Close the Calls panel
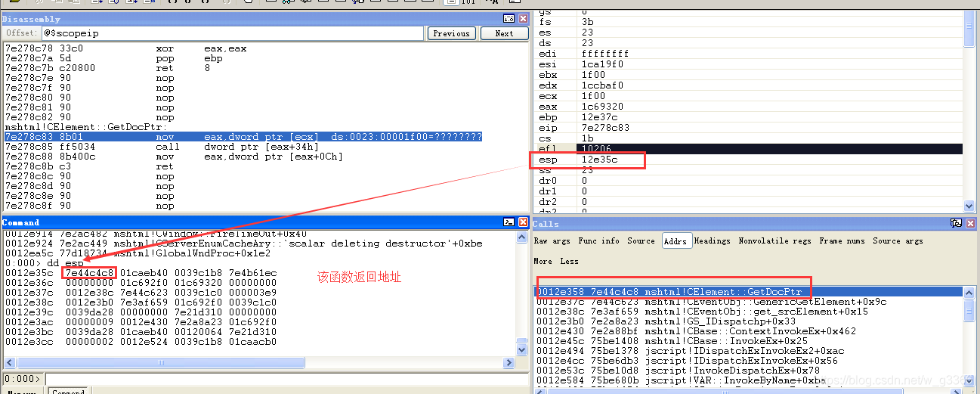The width and height of the screenshot is (980, 394). pos(969,223)
